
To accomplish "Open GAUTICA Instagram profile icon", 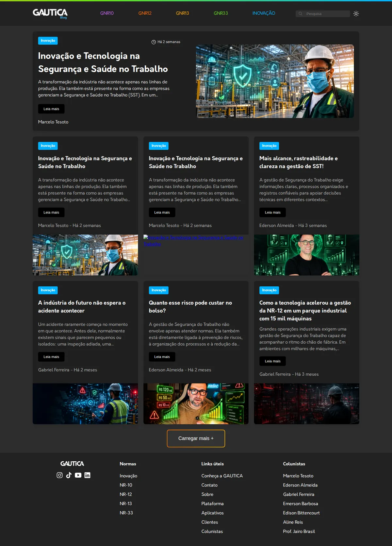I will (x=59, y=475).
